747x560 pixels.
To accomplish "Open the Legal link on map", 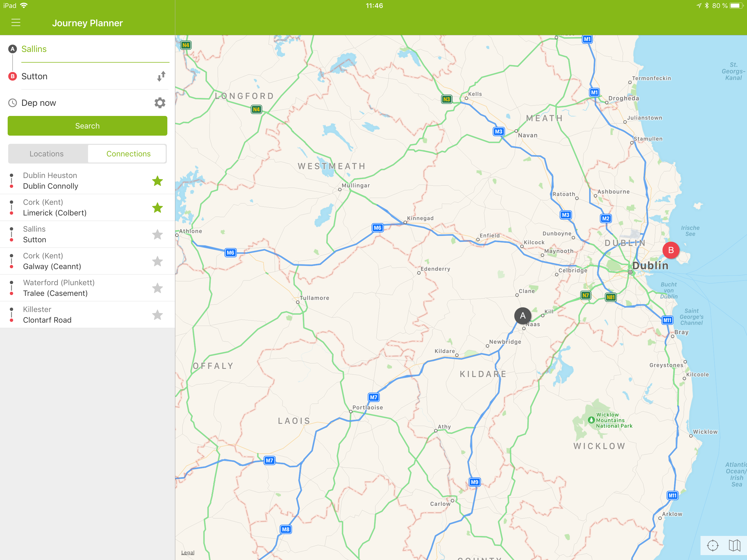I will point(188,553).
